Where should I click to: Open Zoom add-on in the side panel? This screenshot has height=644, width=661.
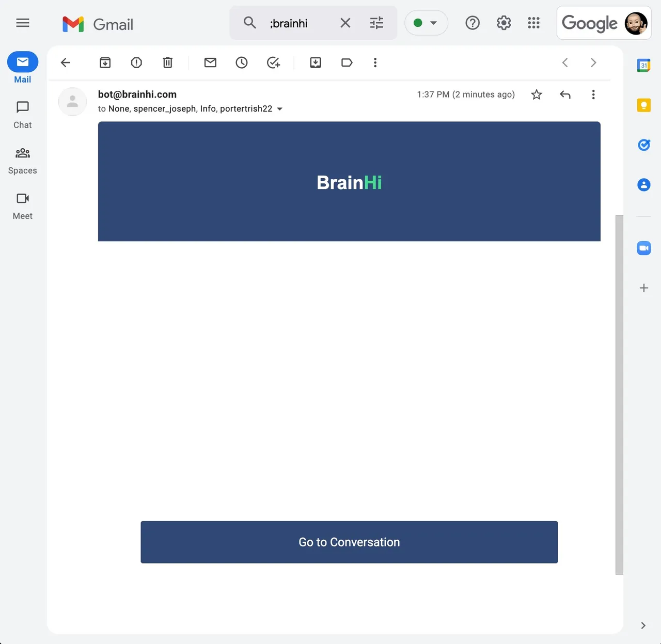point(644,248)
